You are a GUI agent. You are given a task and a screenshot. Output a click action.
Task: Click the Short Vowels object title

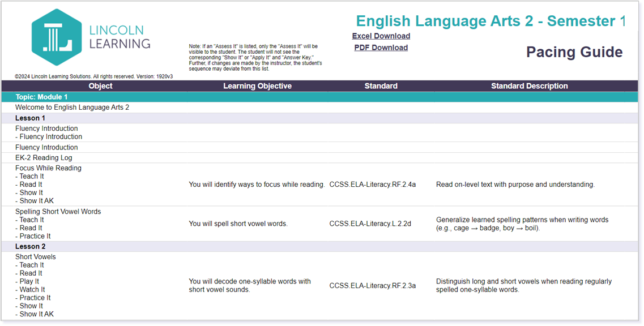coord(36,257)
